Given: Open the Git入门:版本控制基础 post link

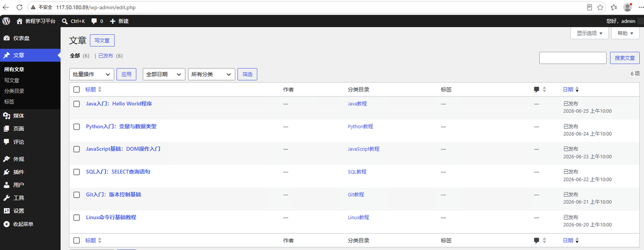Looking at the screenshot, I should (x=113, y=194).
